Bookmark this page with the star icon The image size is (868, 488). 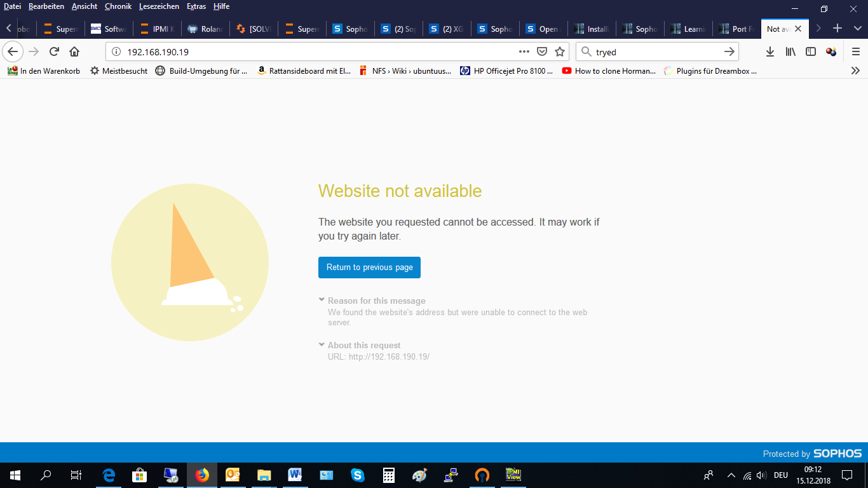click(x=560, y=51)
